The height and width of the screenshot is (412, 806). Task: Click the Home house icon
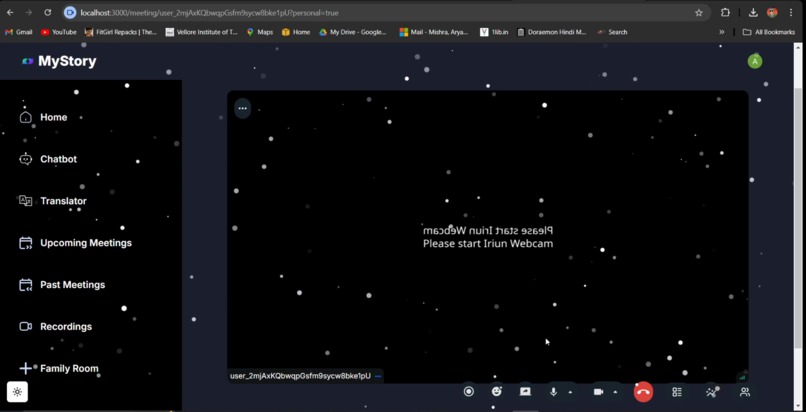(25, 117)
